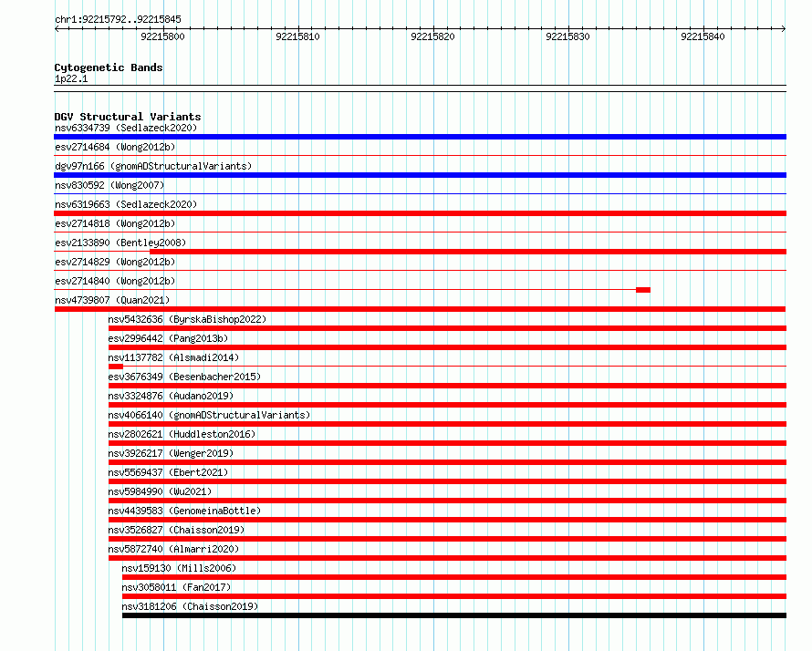The width and height of the screenshot is (812, 651).
Task: Click nsv4739807 (Quan2021) label
Action: tap(112, 300)
